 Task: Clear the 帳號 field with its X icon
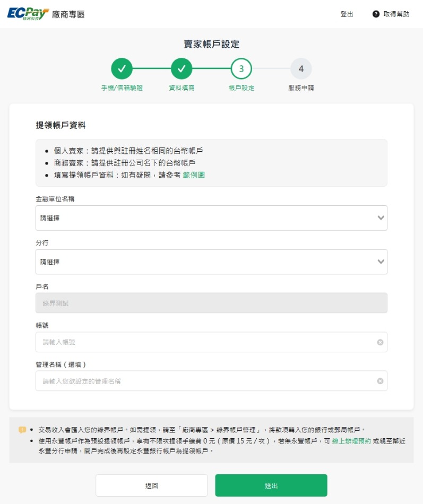(380, 342)
